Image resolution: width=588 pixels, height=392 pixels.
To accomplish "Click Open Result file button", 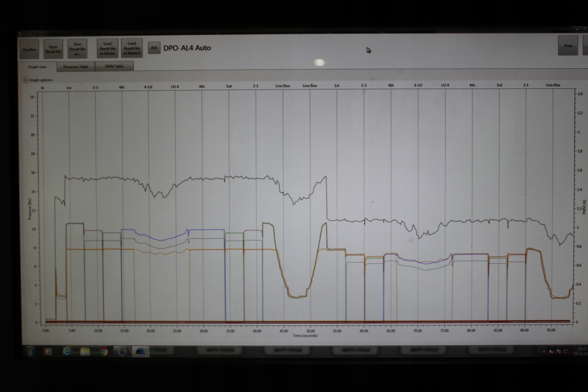I will tap(53, 49).
